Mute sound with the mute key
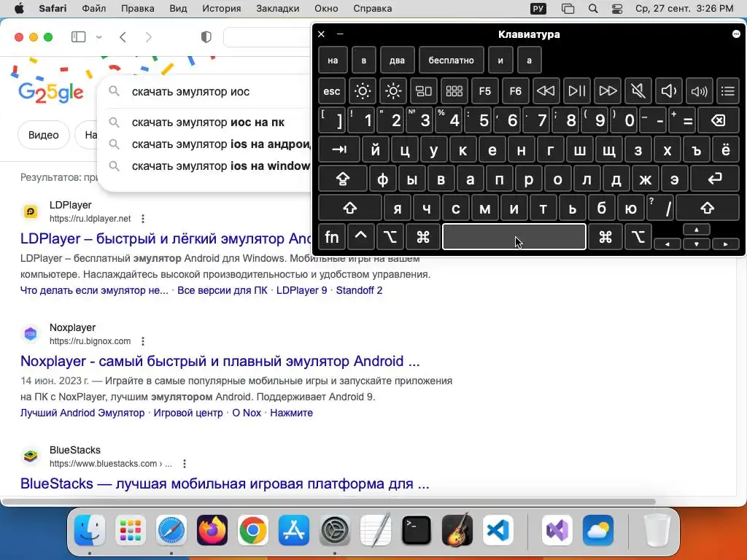This screenshot has height=560, width=747. click(x=638, y=91)
